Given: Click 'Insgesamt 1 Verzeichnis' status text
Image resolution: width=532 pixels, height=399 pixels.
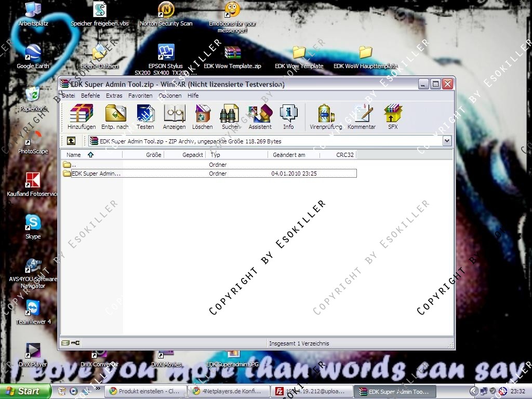Looking at the screenshot, I should (x=299, y=343).
